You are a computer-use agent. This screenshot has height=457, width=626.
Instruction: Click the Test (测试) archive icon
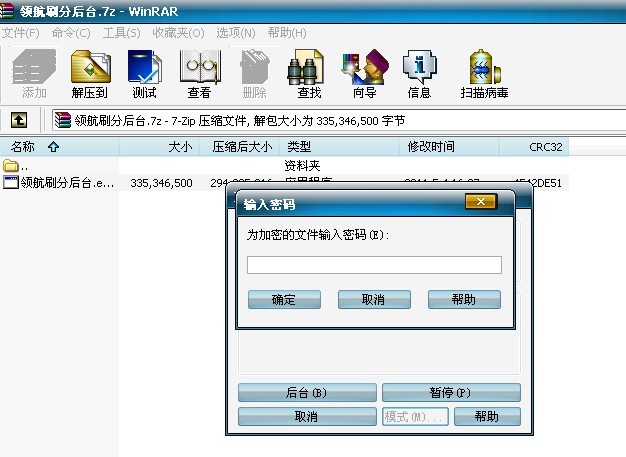pos(145,74)
